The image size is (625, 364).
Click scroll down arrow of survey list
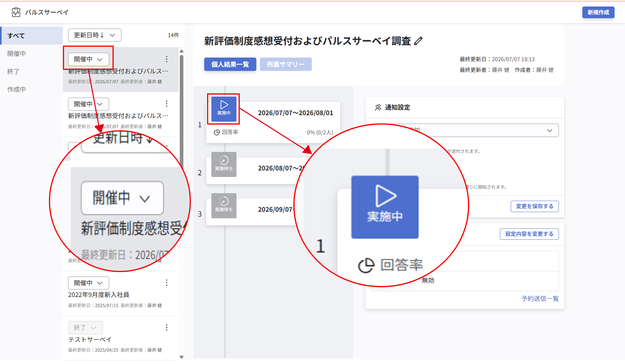(x=182, y=357)
